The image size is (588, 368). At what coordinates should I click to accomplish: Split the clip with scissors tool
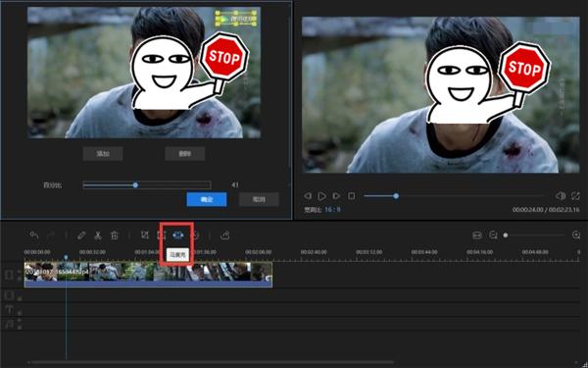pyautogui.click(x=98, y=236)
